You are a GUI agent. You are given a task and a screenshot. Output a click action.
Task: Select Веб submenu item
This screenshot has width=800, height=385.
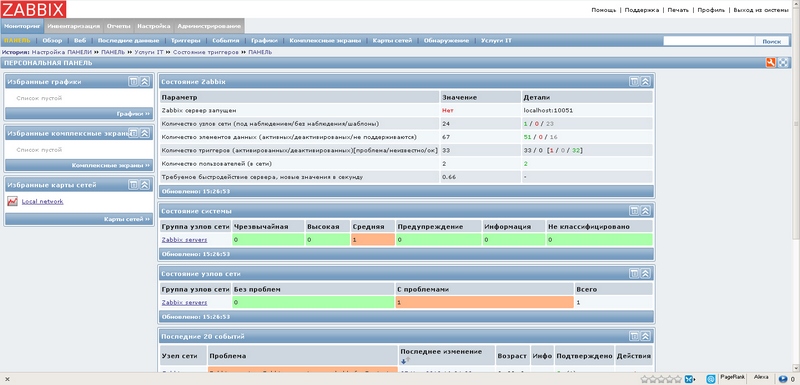(x=80, y=40)
